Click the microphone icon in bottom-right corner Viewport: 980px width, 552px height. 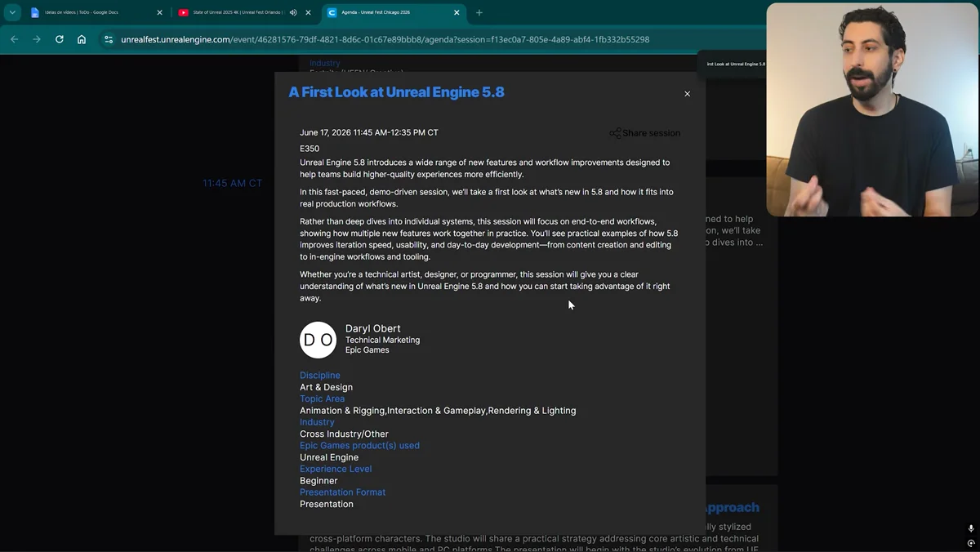tap(971, 529)
